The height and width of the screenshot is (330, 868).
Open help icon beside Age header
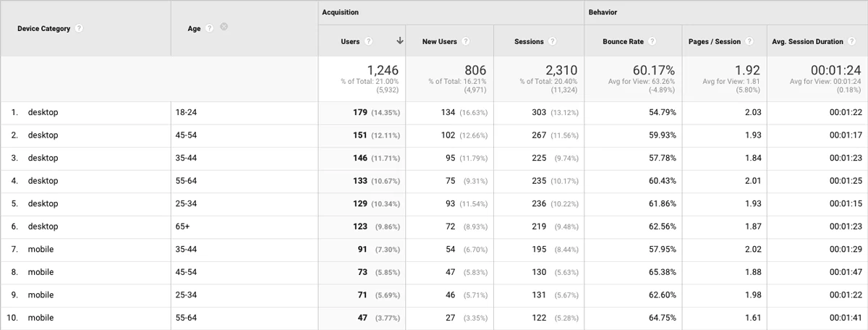click(x=209, y=28)
